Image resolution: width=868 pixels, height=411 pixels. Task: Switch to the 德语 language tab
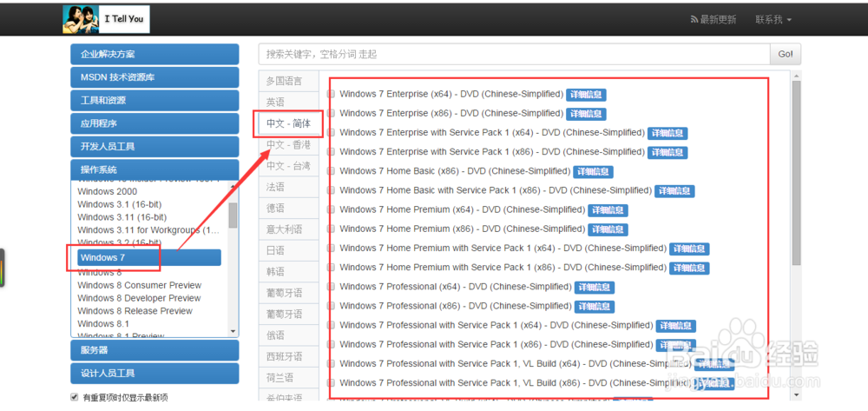point(288,209)
